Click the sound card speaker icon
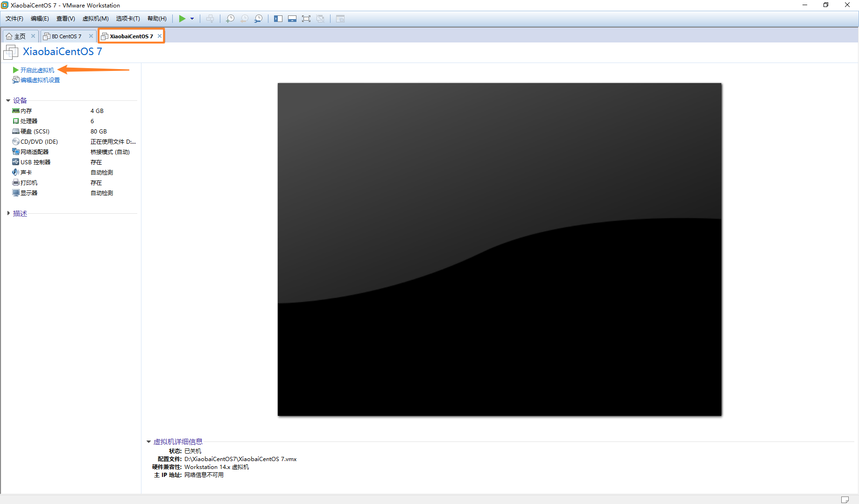The height and width of the screenshot is (504, 859). click(16, 173)
